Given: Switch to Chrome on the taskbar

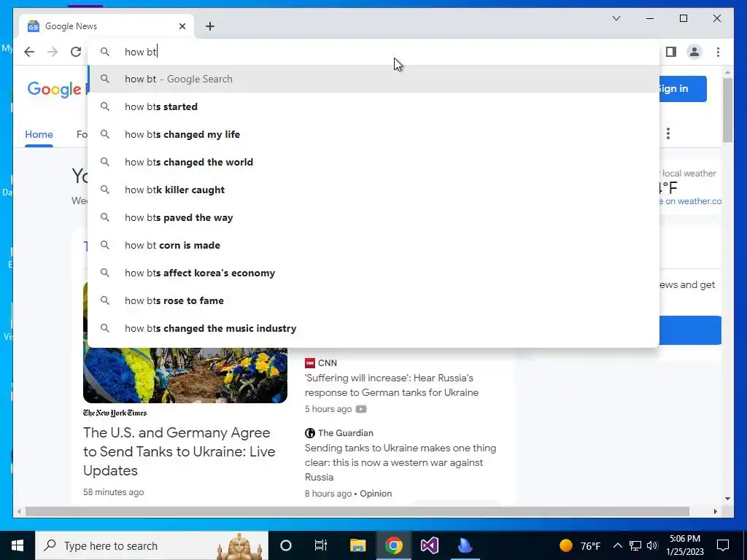Looking at the screenshot, I should pos(393,545).
